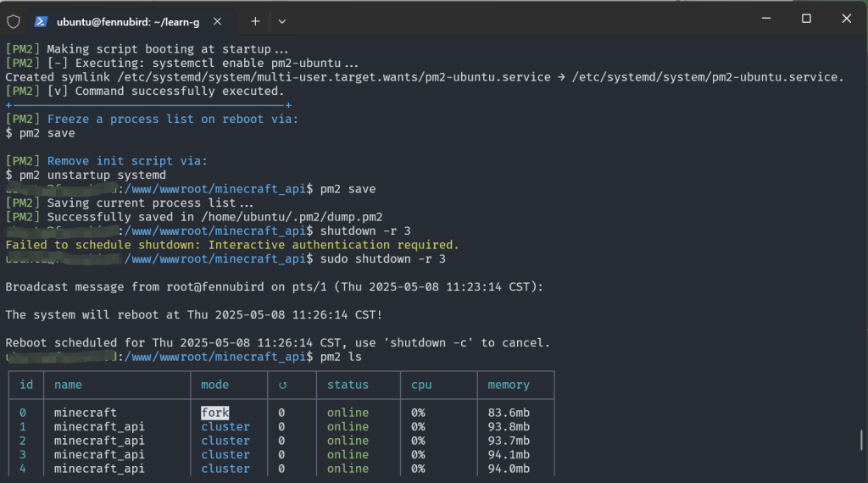Minimize the terminal window
The image size is (868, 483).
coord(766,19)
